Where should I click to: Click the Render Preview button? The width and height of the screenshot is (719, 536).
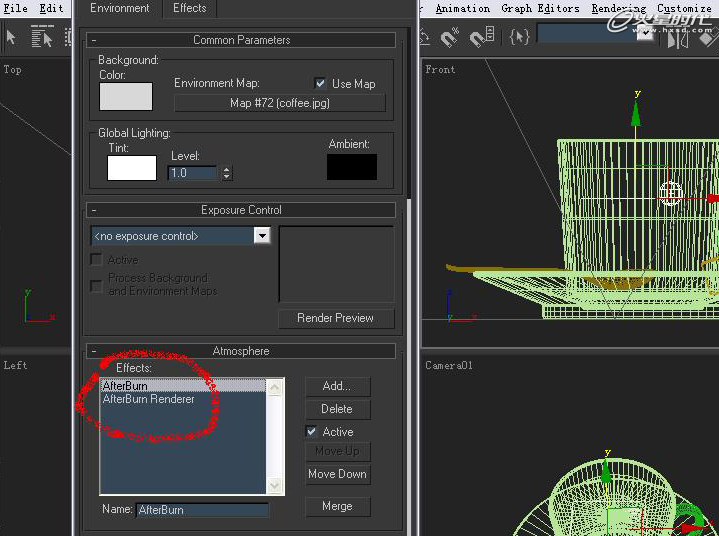click(336, 318)
